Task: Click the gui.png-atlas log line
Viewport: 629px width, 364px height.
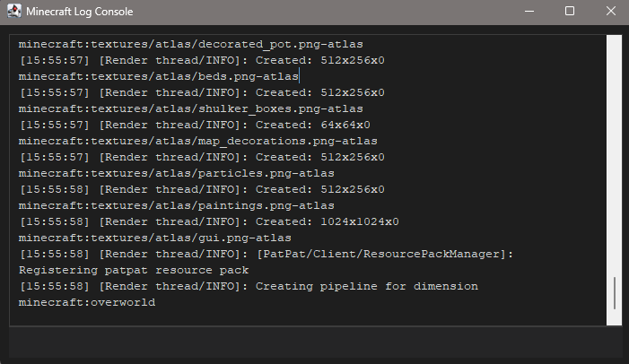Action: 155,238
